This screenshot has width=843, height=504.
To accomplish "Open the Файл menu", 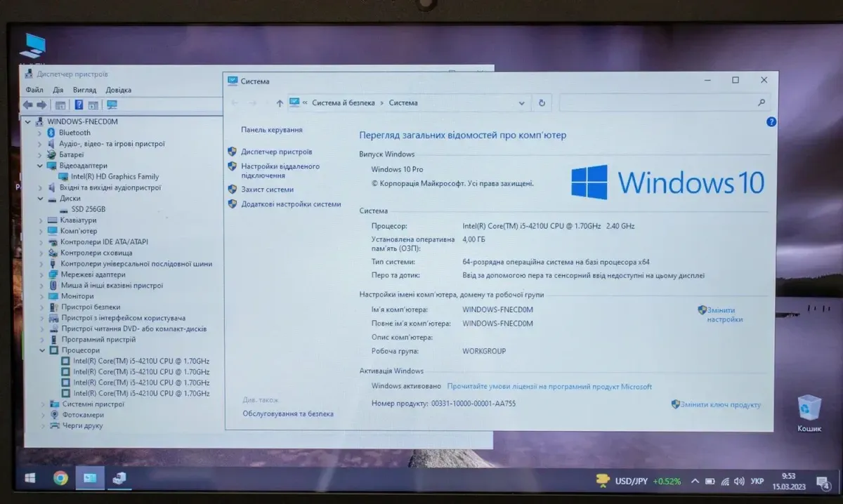I will pos(34,90).
